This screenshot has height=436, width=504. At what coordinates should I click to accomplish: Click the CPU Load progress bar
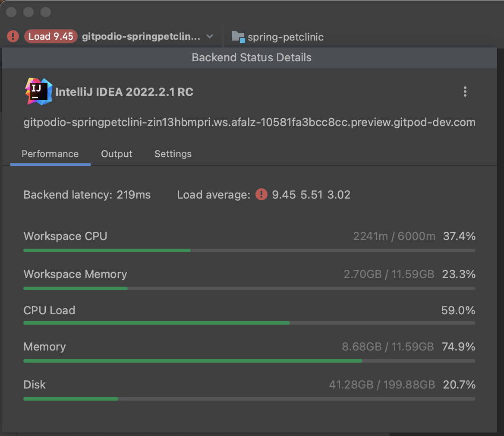point(249,322)
